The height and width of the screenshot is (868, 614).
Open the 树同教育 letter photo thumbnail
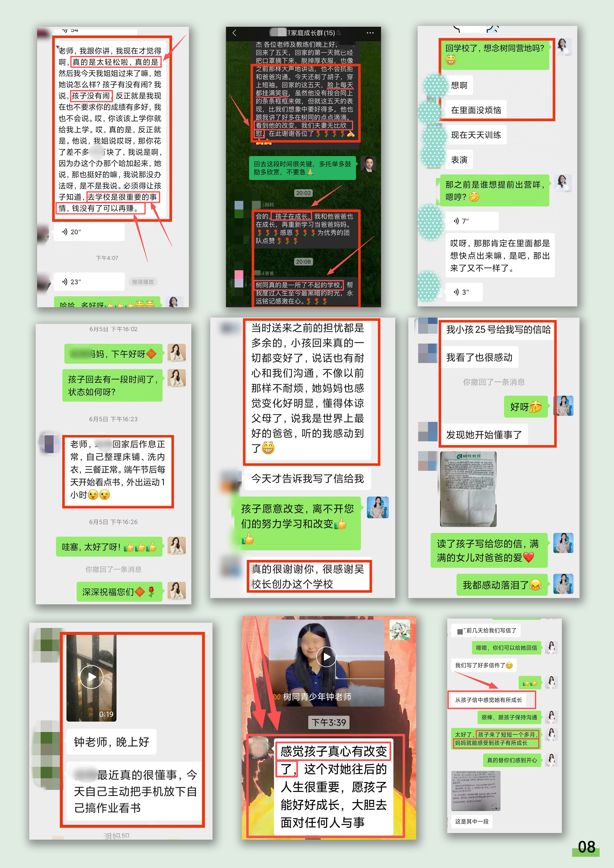coord(468,489)
